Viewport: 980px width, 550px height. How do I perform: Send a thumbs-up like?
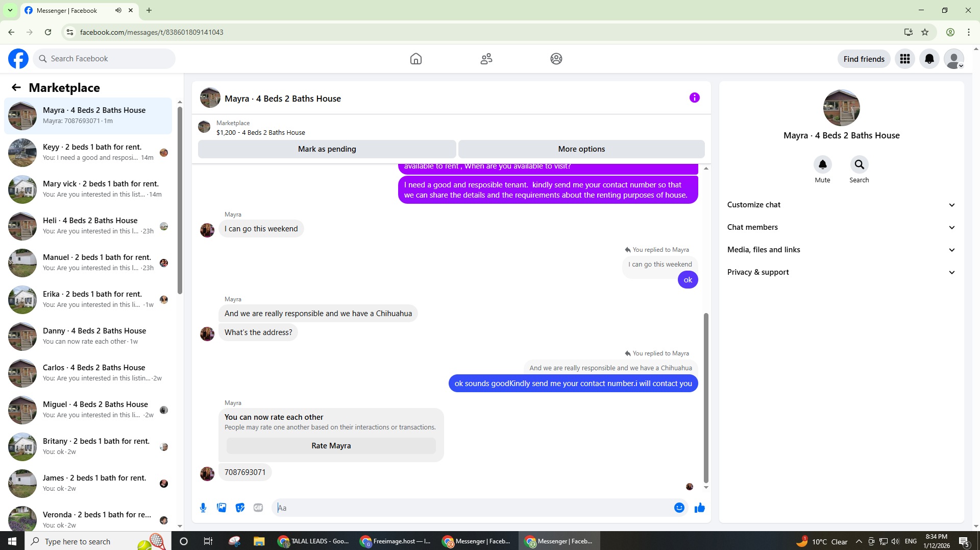[x=700, y=508]
